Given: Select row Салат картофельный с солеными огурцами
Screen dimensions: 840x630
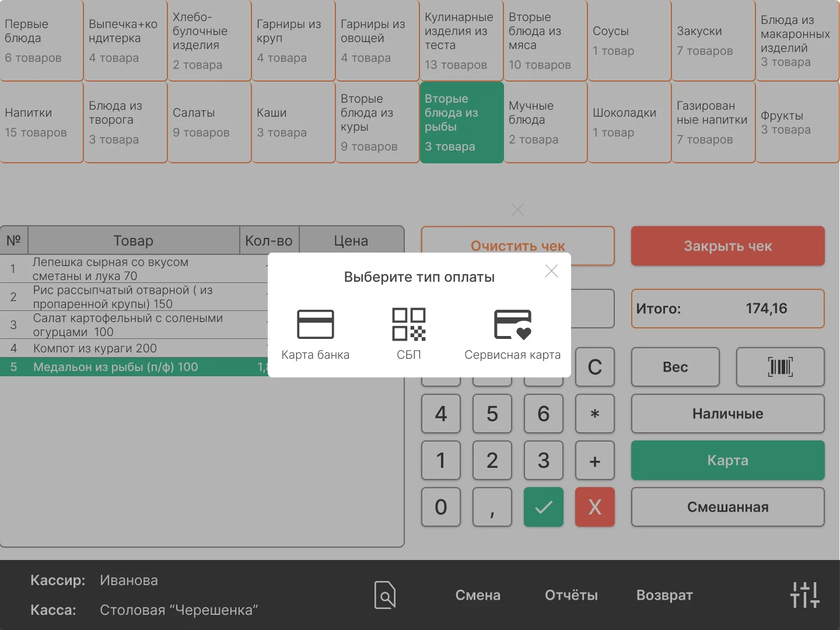Looking at the screenshot, I should coord(134,325).
